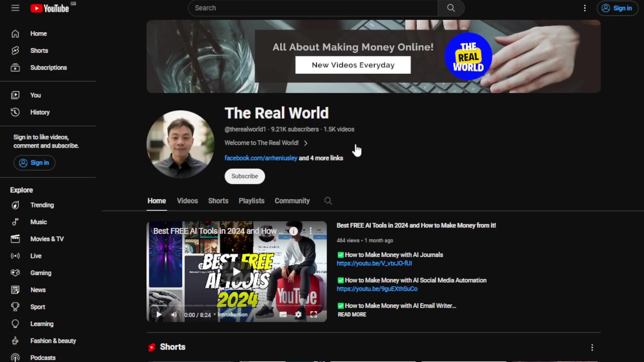Click the 'The Real World' channel title

tap(276, 113)
